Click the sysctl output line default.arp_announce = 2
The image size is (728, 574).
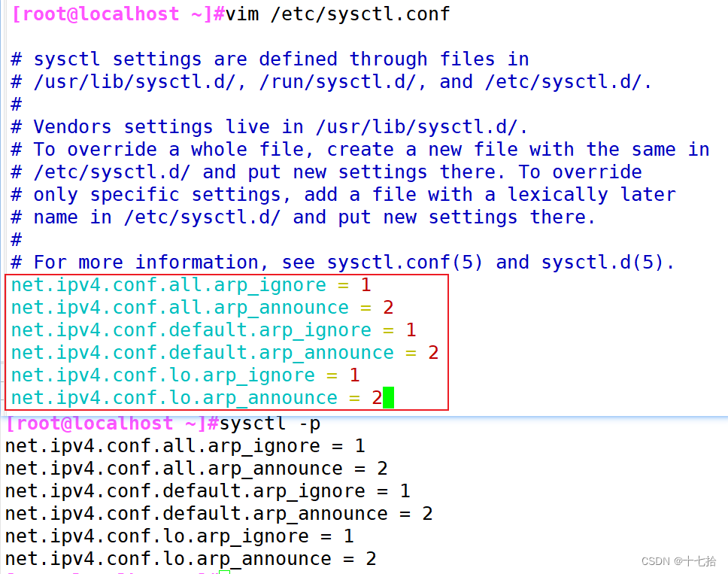coord(219,514)
